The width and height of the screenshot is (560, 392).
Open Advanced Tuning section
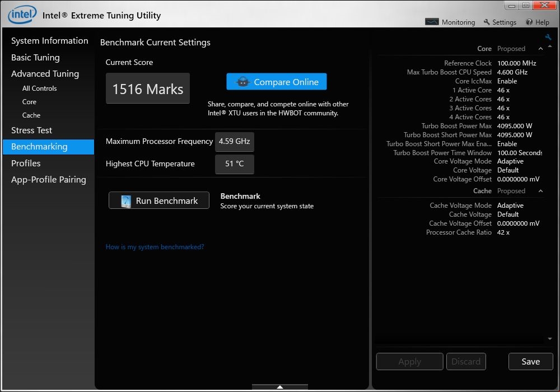[45, 74]
